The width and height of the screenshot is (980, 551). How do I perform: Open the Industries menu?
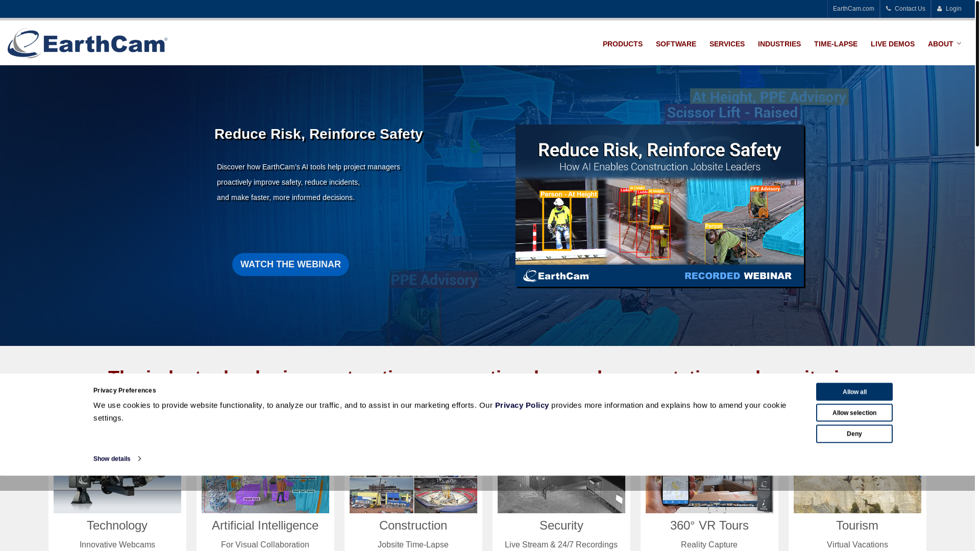779,44
